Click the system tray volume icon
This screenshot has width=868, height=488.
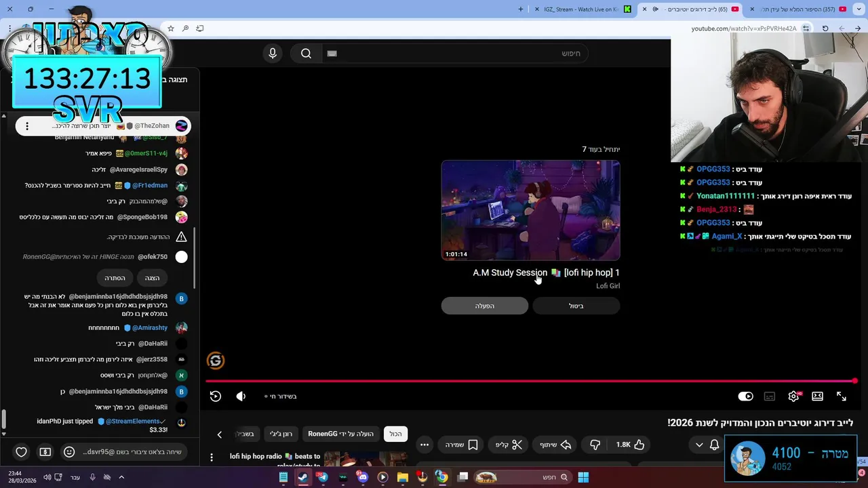click(x=47, y=477)
